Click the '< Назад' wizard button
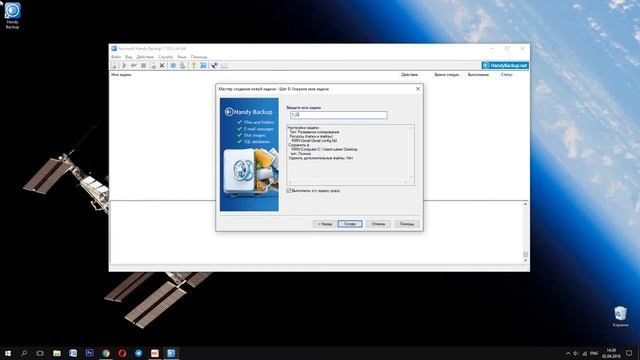The height and width of the screenshot is (360, 640). click(x=325, y=224)
